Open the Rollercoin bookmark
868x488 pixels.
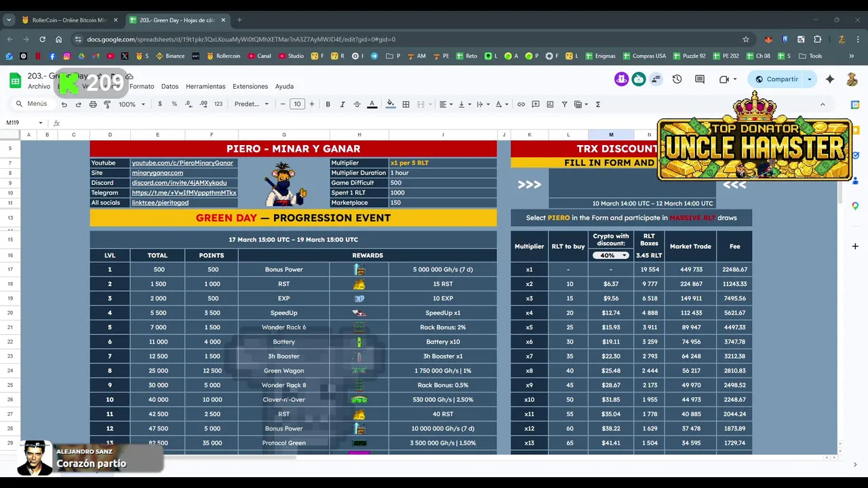(223, 56)
